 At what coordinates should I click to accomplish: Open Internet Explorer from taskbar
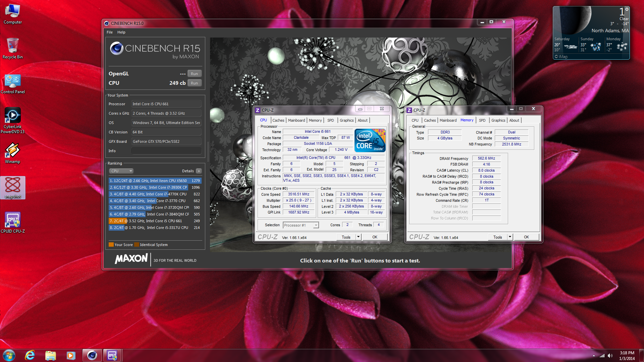click(x=30, y=355)
